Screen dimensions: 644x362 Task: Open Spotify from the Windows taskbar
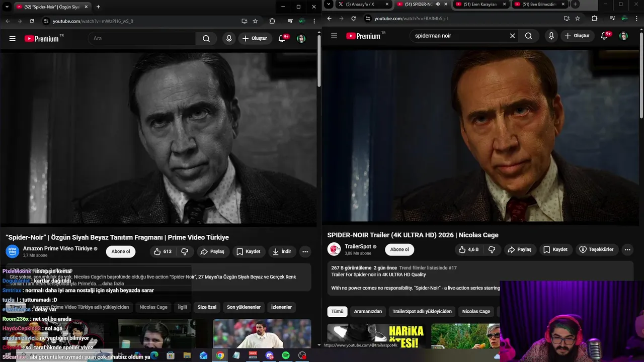(x=286, y=355)
